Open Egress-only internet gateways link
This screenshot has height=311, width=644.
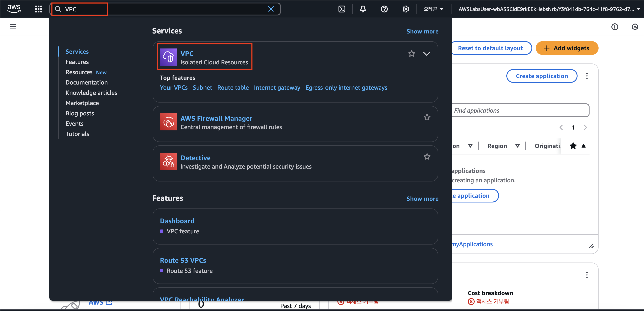[346, 88]
